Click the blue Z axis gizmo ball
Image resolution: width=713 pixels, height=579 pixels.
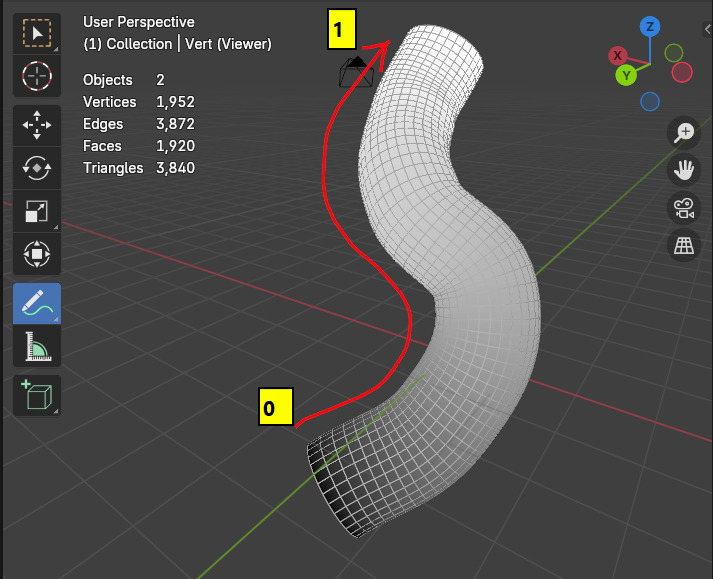click(x=650, y=27)
